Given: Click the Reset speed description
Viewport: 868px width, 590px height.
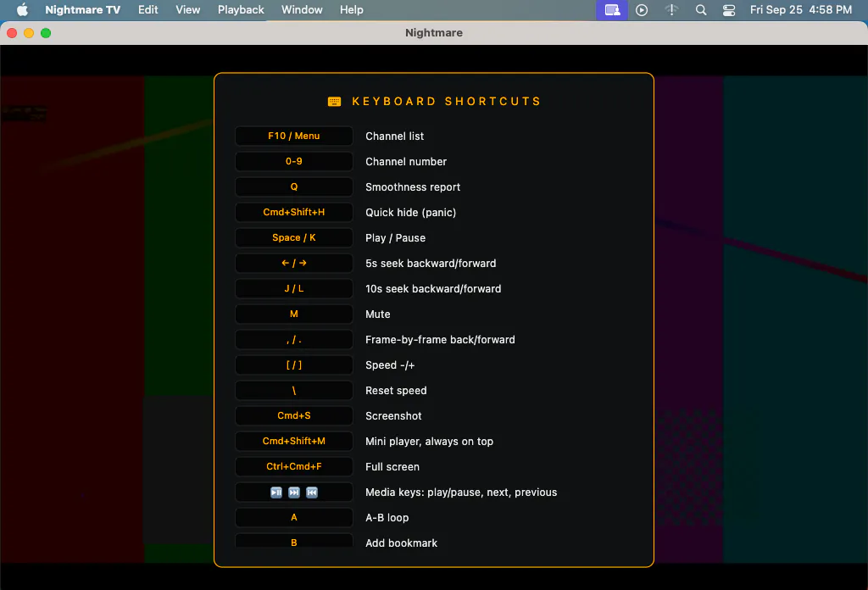Looking at the screenshot, I should pos(396,391).
